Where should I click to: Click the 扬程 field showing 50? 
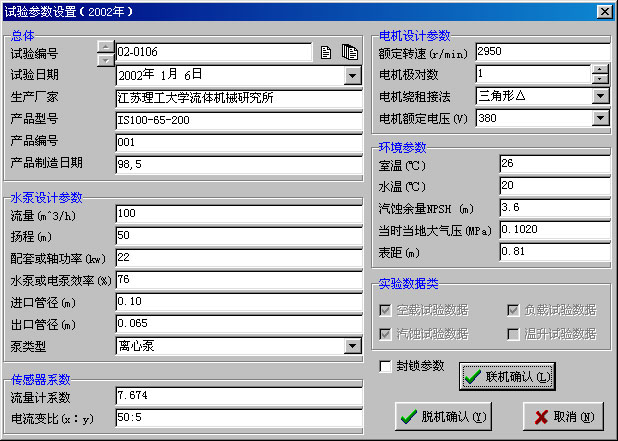pos(239,235)
